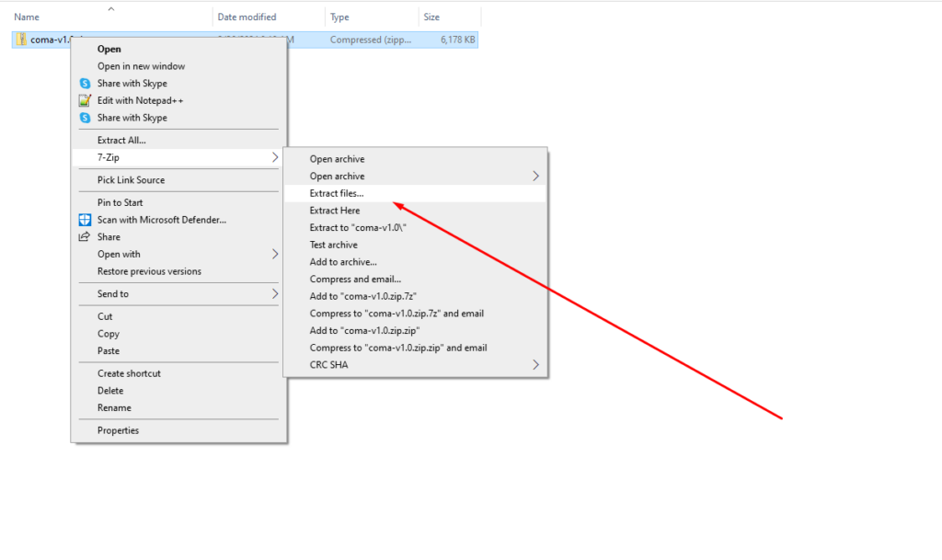Click the Compressed (zipp... type cell
The height and width of the screenshot is (560, 942).
(x=371, y=40)
